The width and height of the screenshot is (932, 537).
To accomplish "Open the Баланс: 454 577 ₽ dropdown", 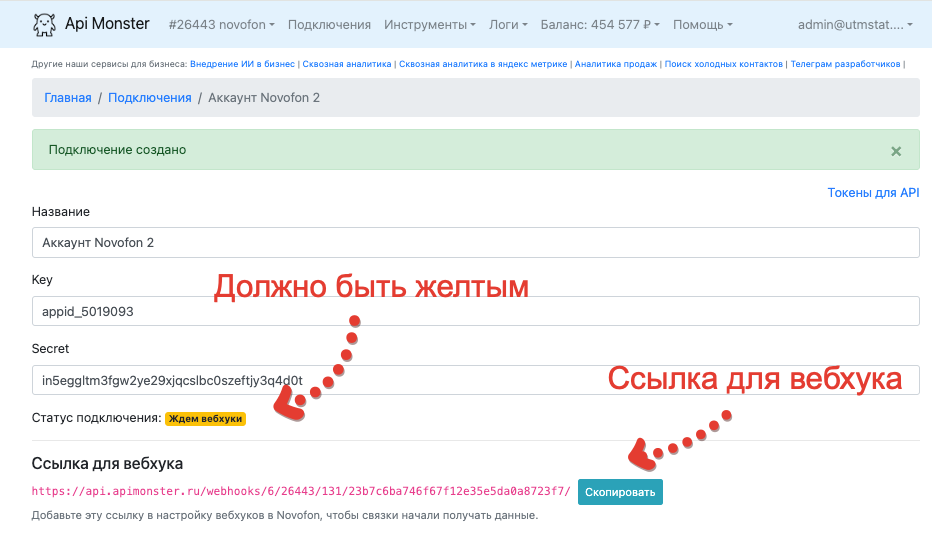I will pos(600,25).
